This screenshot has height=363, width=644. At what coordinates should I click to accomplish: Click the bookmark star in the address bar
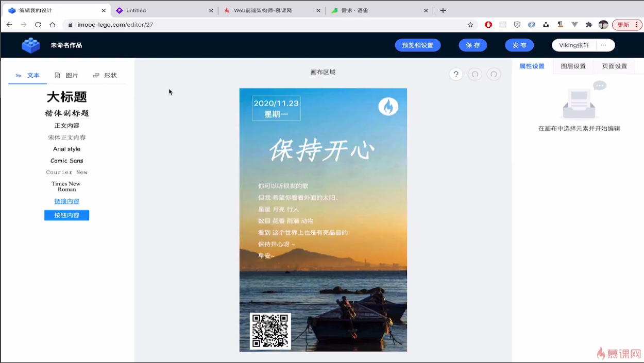470,24
